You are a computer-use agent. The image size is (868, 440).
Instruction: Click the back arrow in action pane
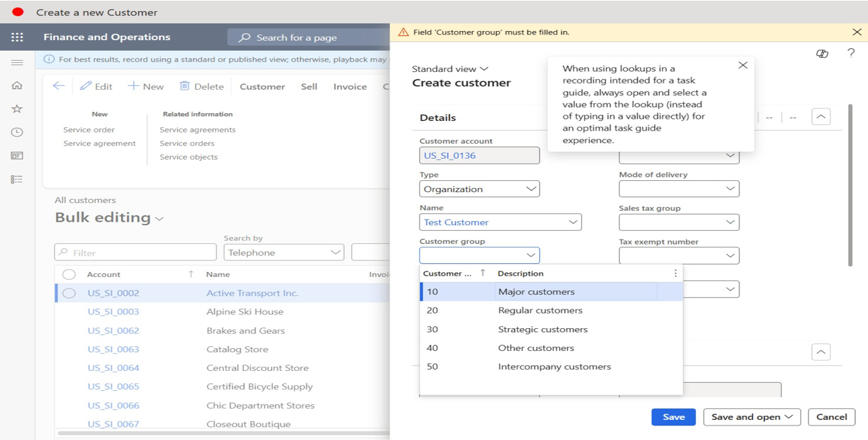click(59, 86)
